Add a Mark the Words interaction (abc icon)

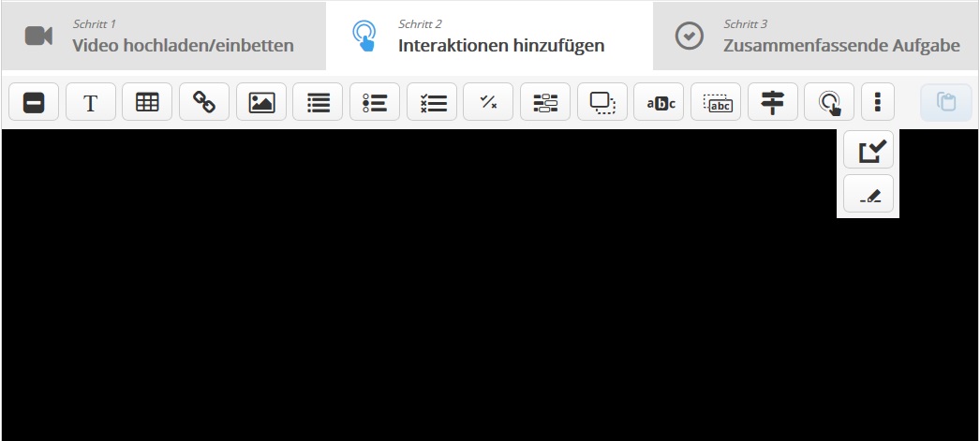click(659, 102)
